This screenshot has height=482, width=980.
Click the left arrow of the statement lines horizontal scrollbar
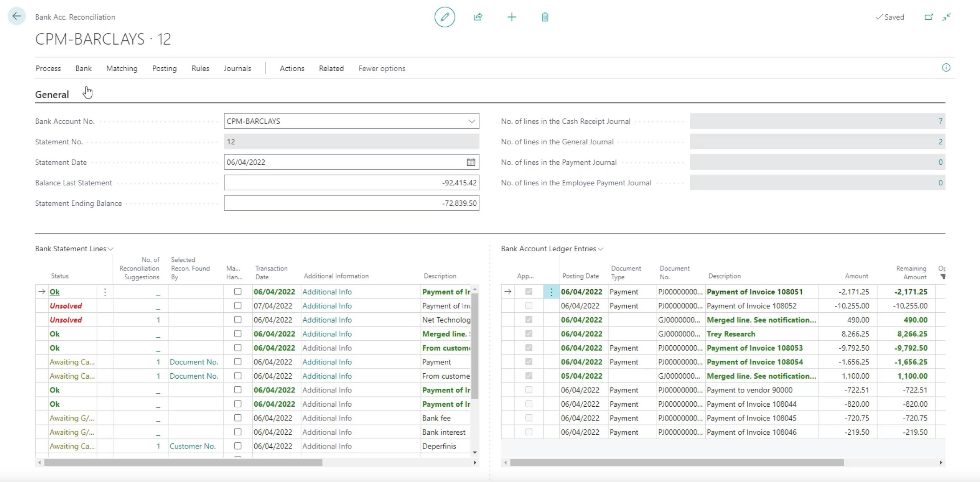40,463
